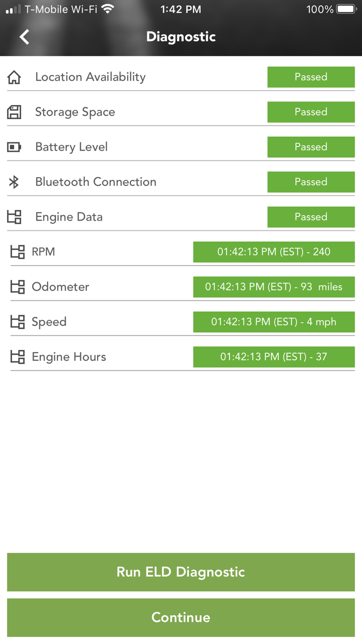Viewport: 362px width, 644px height.
Task: Tap the Storage Space row label
Action: click(x=74, y=112)
